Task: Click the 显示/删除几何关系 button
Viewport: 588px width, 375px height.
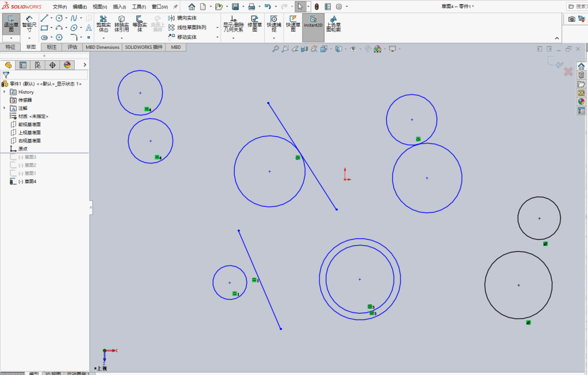Action: [233, 24]
